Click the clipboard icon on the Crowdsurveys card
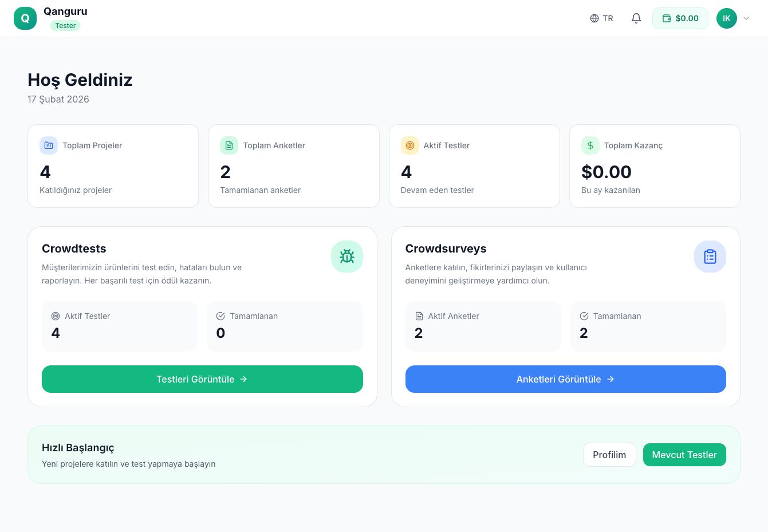The image size is (768, 532). click(710, 256)
